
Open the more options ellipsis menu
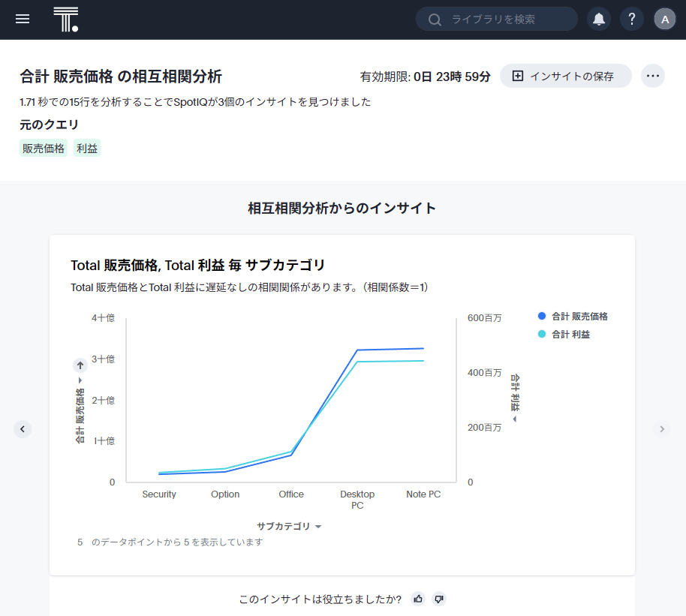click(x=652, y=76)
